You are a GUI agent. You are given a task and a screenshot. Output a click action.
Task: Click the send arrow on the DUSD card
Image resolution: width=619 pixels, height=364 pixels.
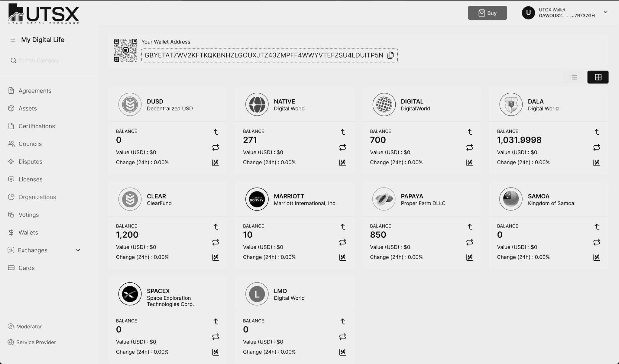click(216, 132)
